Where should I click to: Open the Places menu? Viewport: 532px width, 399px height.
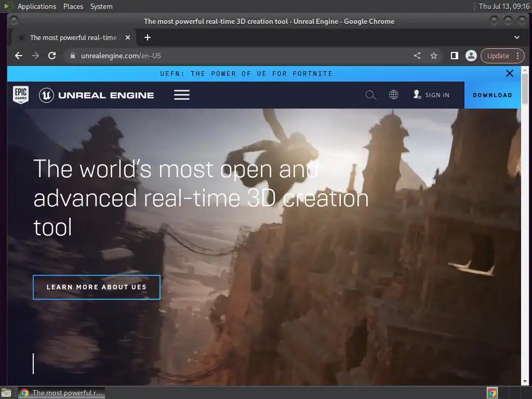click(73, 6)
